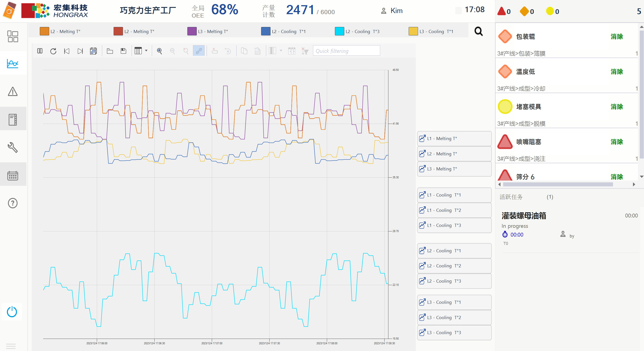Dismiss the 堵塞模具 alarm with 消除
This screenshot has width=644, height=351.
point(617,107)
